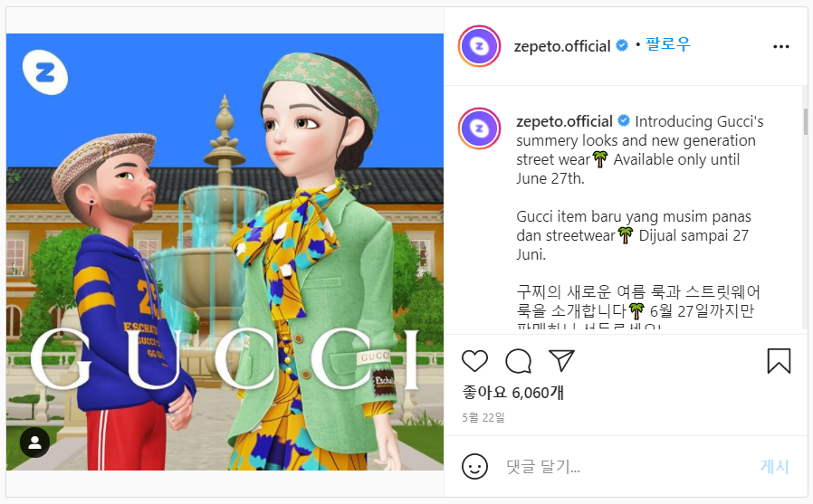Open zepeto.official avatar beside caption

[479, 128]
